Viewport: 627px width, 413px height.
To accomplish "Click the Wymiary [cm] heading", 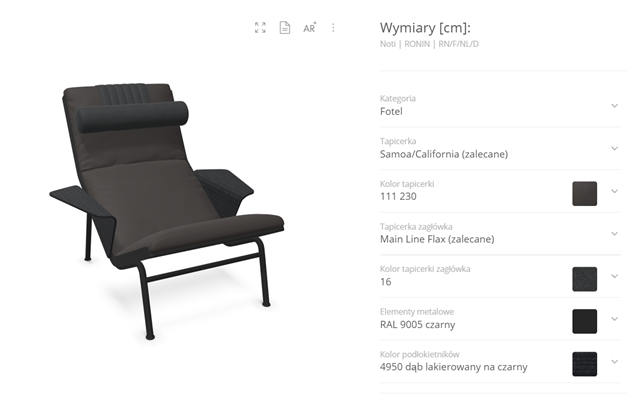I will 425,28.
